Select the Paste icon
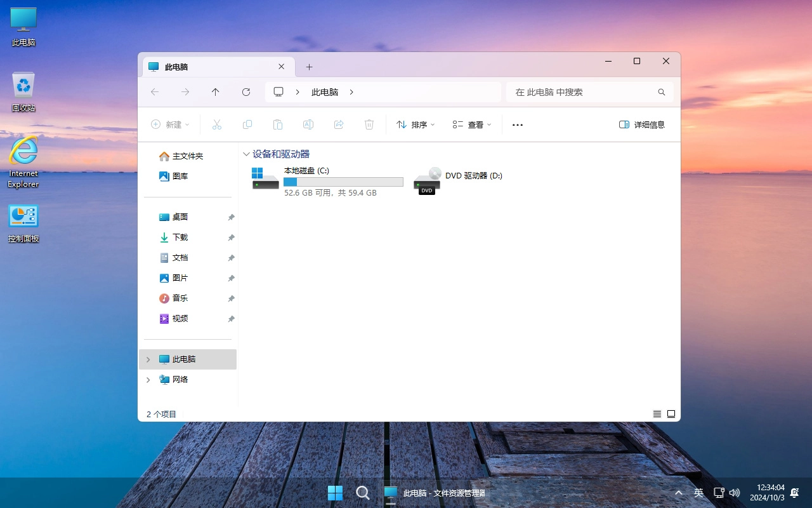The height and width of the screenshot is (508, 812). (278, 124)
